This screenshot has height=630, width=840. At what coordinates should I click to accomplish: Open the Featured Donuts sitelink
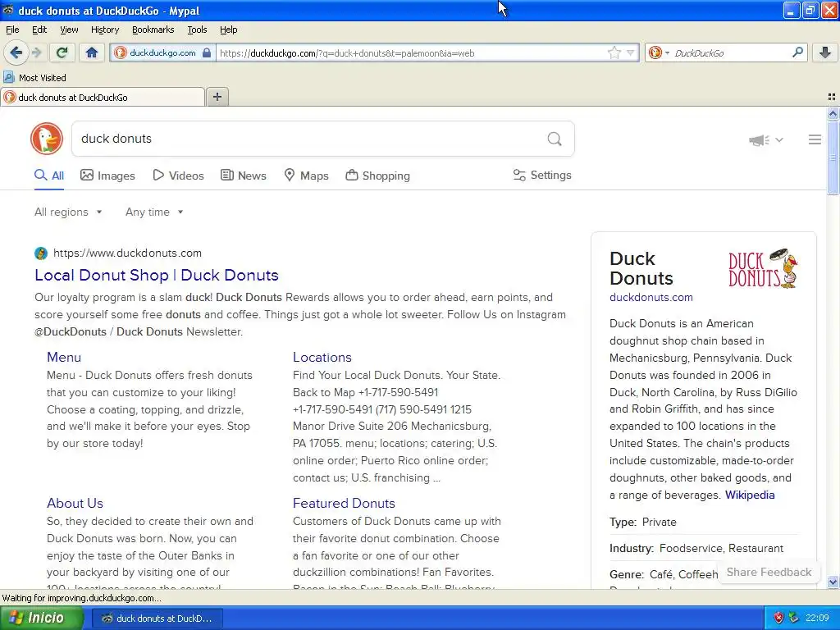click(344, 503)
